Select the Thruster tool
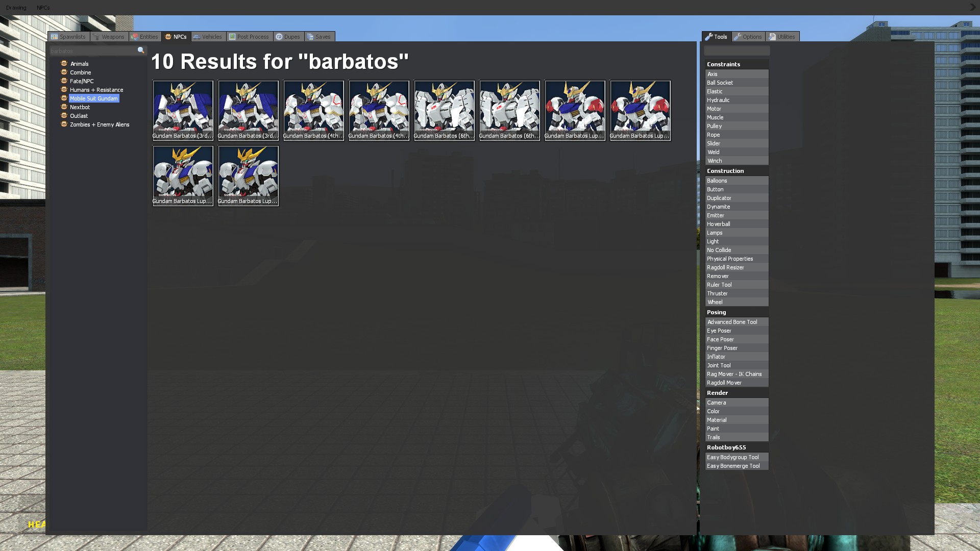 737,293
